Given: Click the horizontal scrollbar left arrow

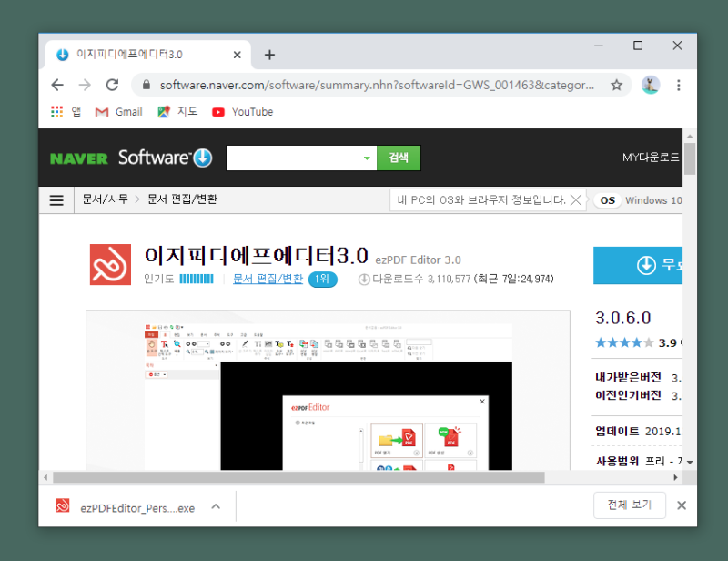Looking at the screenshot, I should tap(45, 477).
